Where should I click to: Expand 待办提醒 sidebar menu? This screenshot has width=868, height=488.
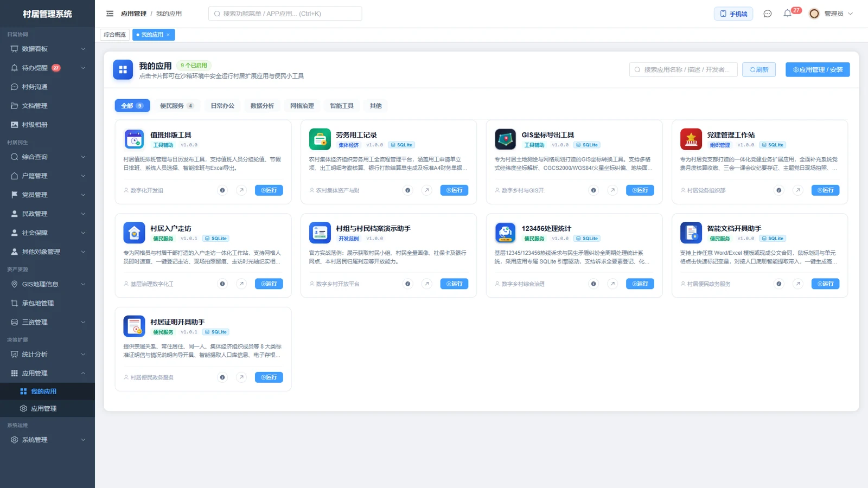pyautogui.click(x=47, y=68)
